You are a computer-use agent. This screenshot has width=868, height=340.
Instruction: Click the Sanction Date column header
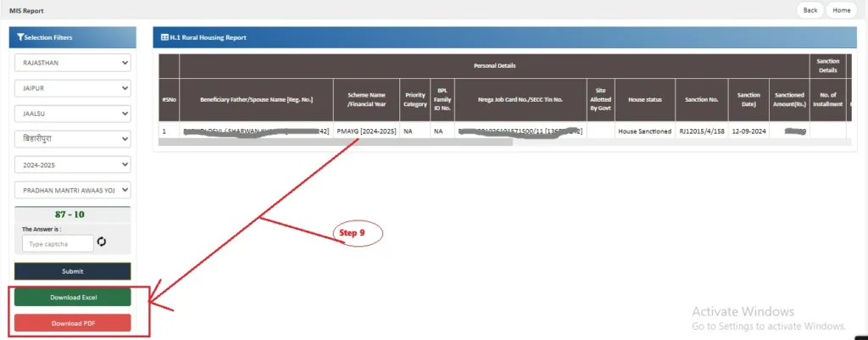(x=748, y=100)
